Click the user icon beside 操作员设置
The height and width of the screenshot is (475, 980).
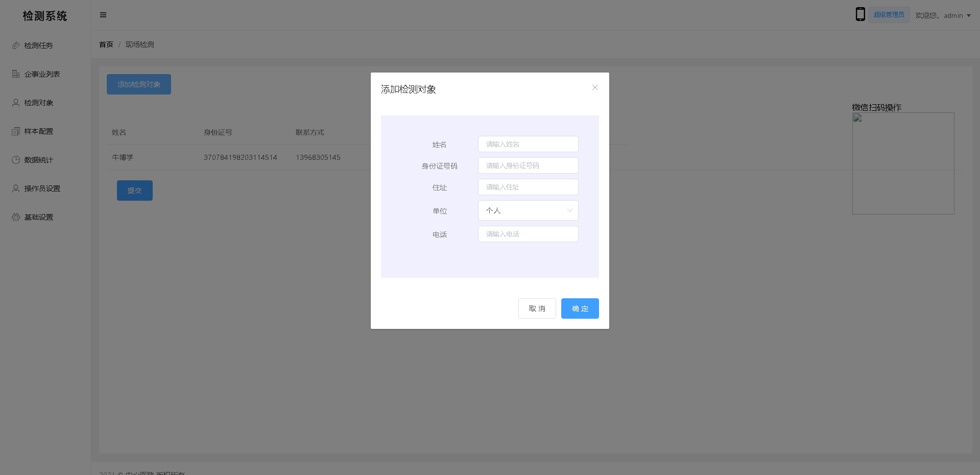click(16, 188)
